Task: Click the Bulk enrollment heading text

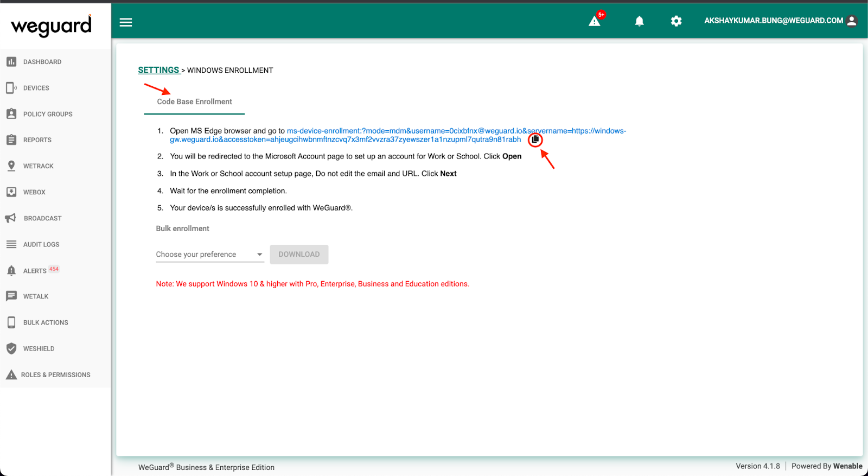Action: tap(182, 229)
